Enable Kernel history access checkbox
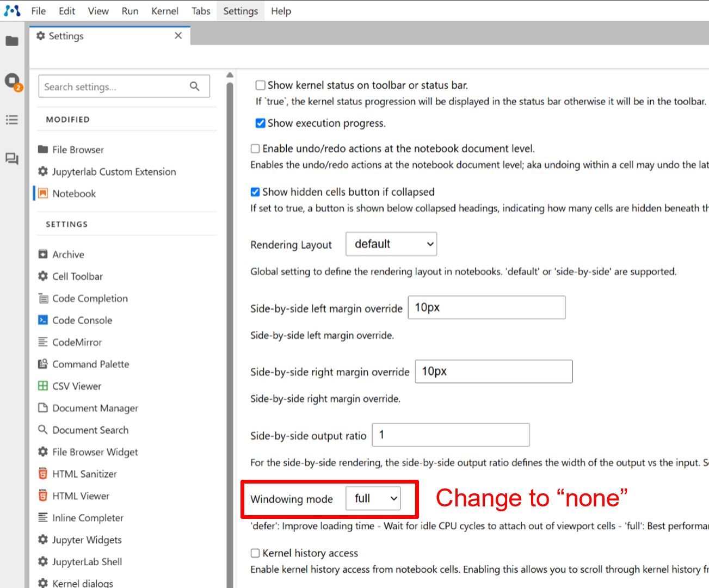709x588 pixels. [x=255, y=553]
